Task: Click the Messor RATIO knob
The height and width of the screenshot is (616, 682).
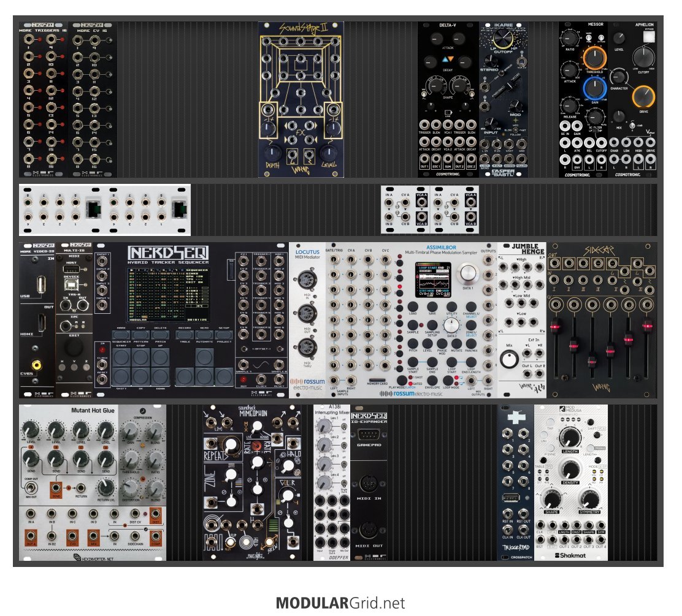Action: point(569,38)
